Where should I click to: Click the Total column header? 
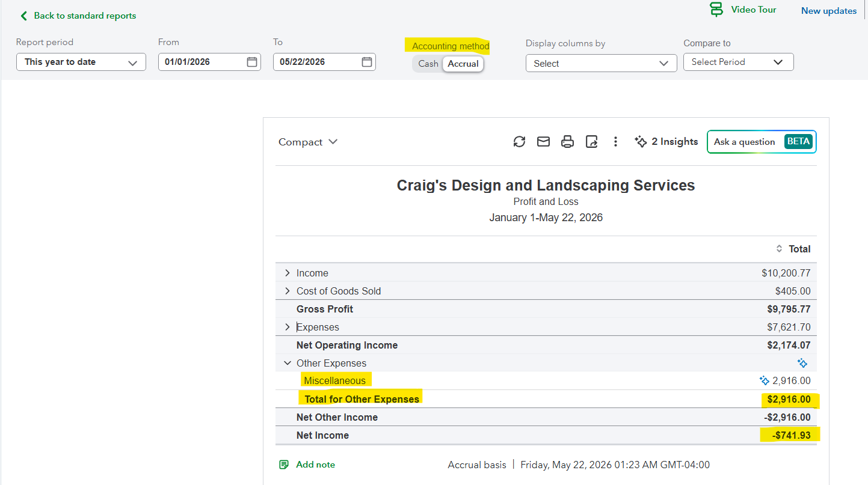[x=800, y=249]
